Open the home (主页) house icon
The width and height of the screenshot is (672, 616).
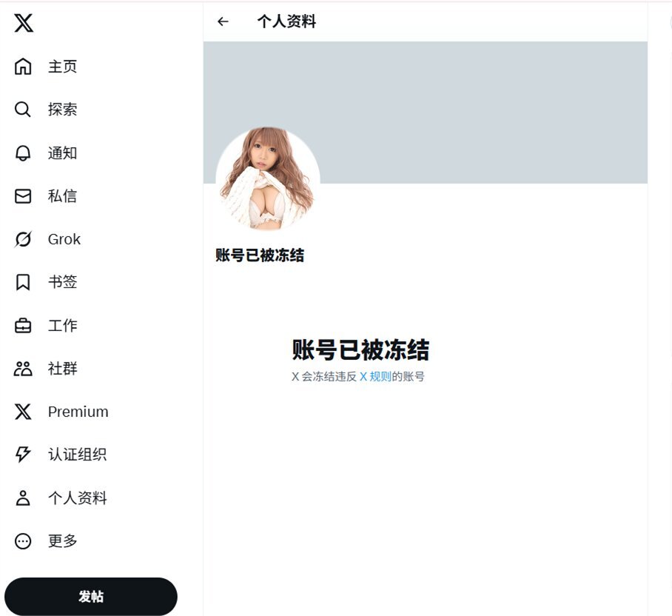point(23,67)
